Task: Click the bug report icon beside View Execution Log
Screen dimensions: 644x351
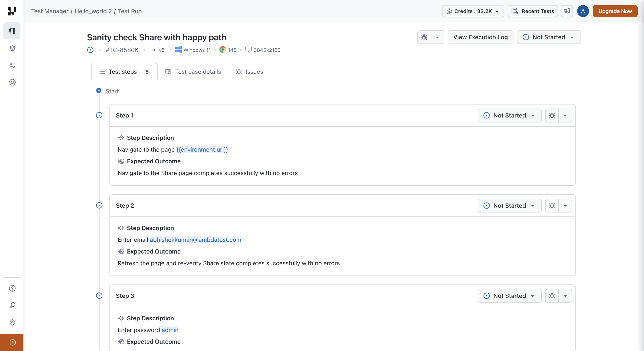Action: click(x=424, y=37)
